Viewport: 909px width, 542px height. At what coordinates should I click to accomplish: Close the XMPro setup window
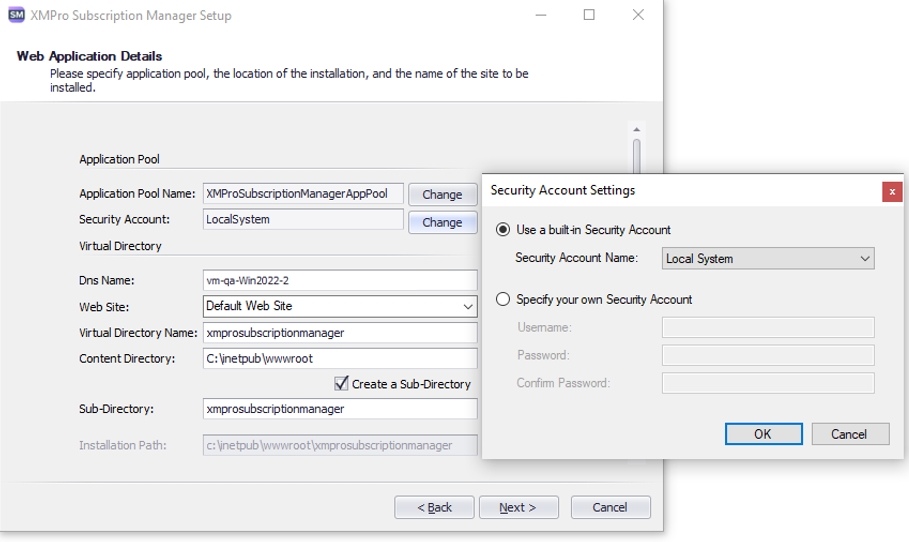pyautogui.click(x=638, y=15)
